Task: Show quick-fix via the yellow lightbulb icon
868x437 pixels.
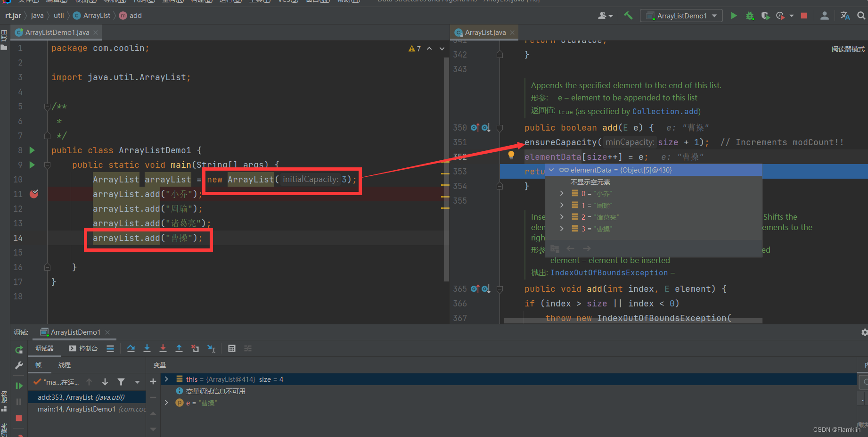Action: [x=511, y=155]
